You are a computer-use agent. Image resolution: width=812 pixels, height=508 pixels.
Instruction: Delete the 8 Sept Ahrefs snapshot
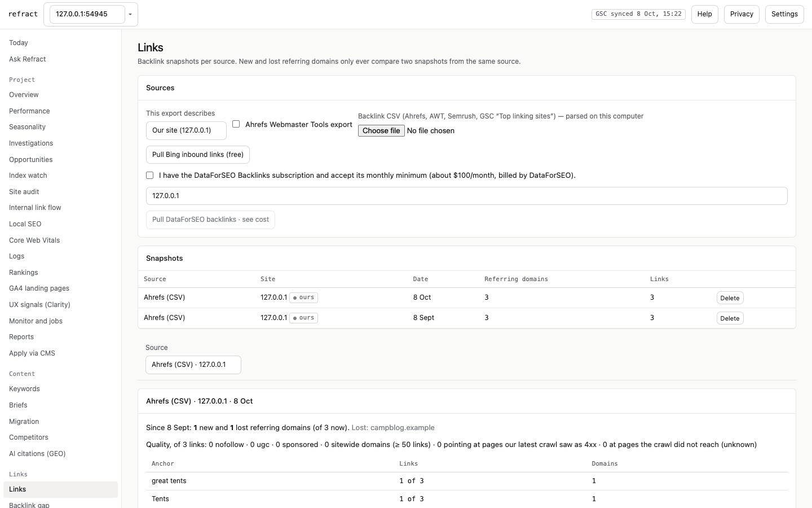730,318
